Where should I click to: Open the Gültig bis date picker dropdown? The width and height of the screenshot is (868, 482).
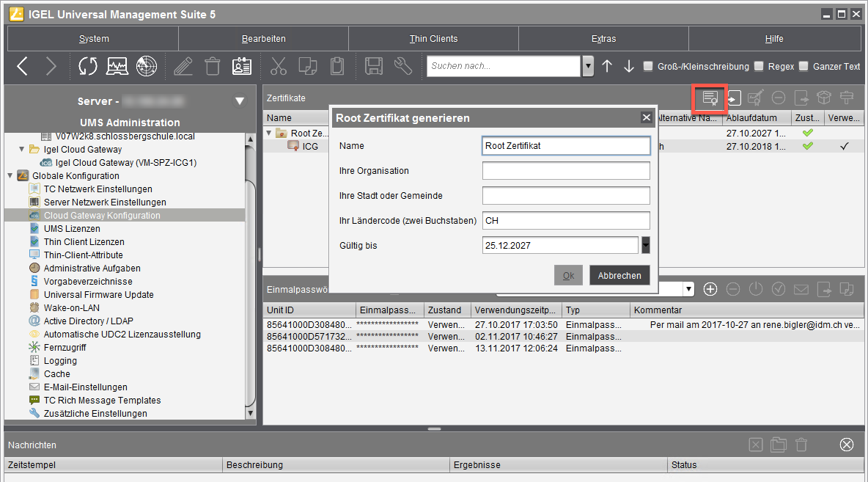[x=645, y=245]
